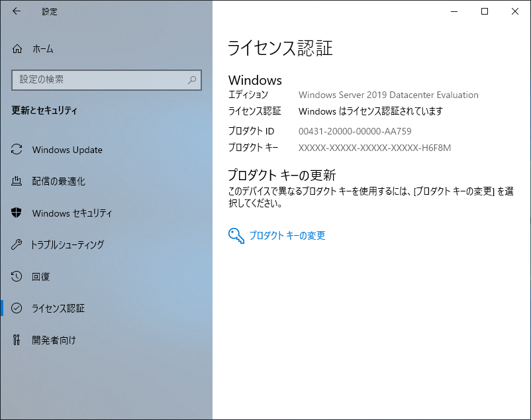Click the Windows Update sync icon

pos(17,149)
